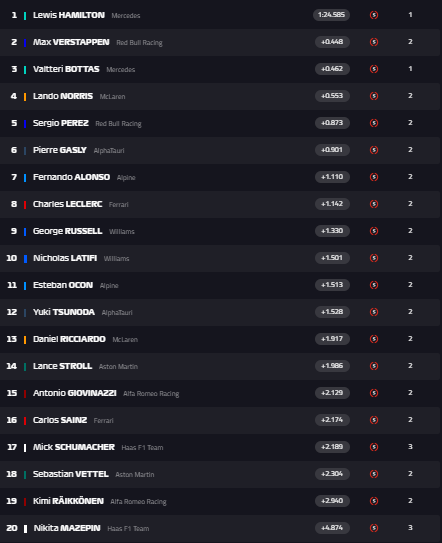
Task: Click the tyre icon next to Verstappen's +0.448
Action: point(374,42)
